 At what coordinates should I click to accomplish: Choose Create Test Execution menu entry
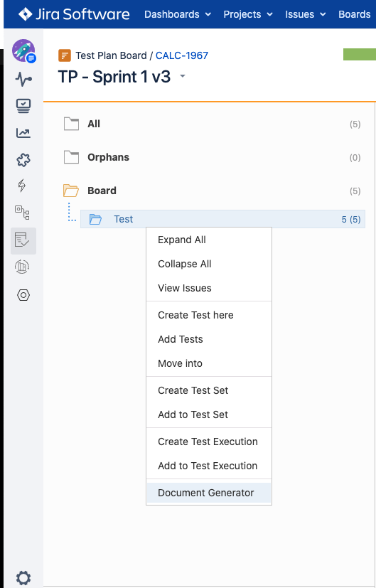pos(209,442)
